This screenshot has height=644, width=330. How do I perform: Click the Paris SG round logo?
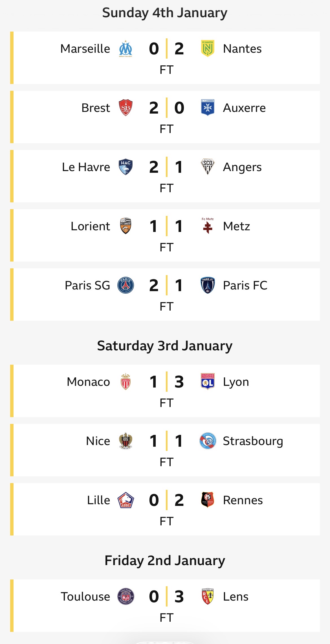click(x=126, y=285)
